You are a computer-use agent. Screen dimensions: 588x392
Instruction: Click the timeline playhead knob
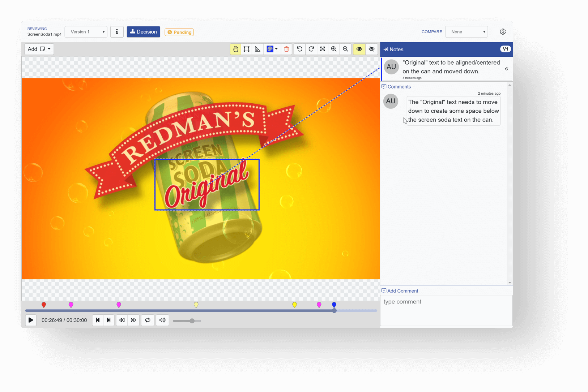[x=335, y=310]
